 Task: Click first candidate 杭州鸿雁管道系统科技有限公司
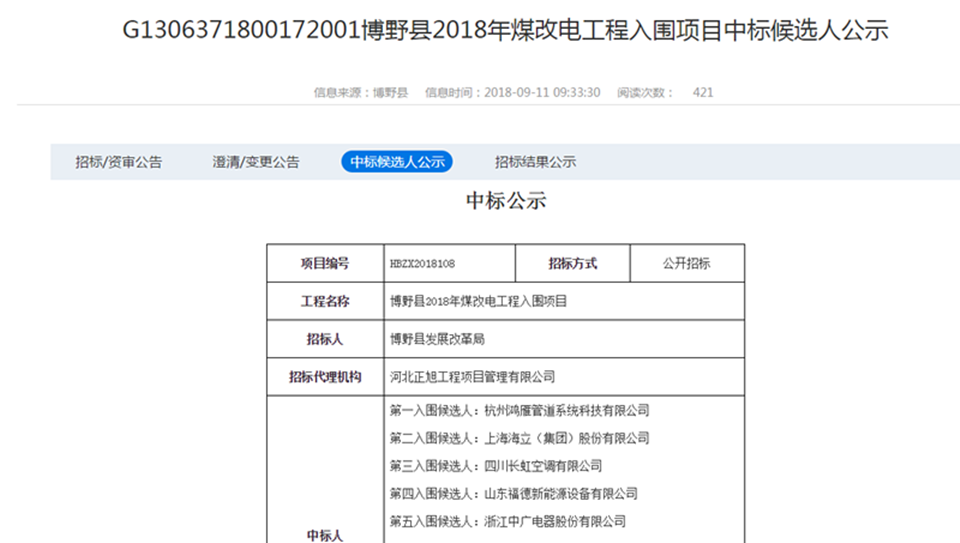(x=566, y=411)
